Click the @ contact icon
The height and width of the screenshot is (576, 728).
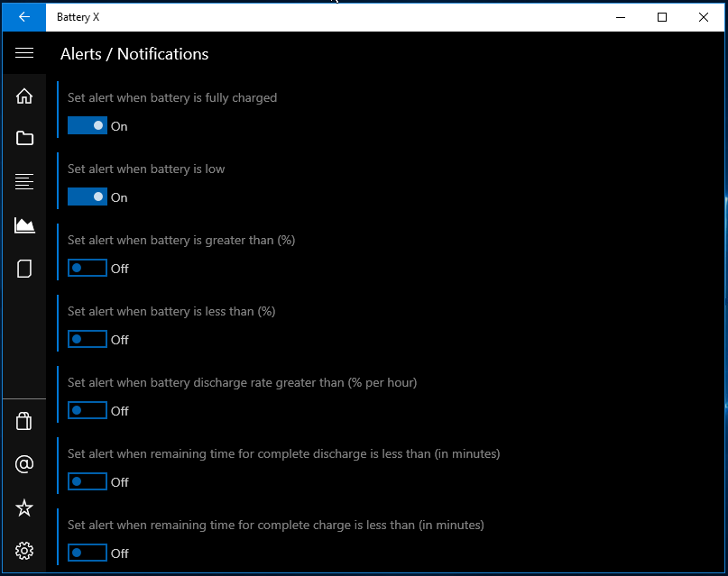[24, 464]
